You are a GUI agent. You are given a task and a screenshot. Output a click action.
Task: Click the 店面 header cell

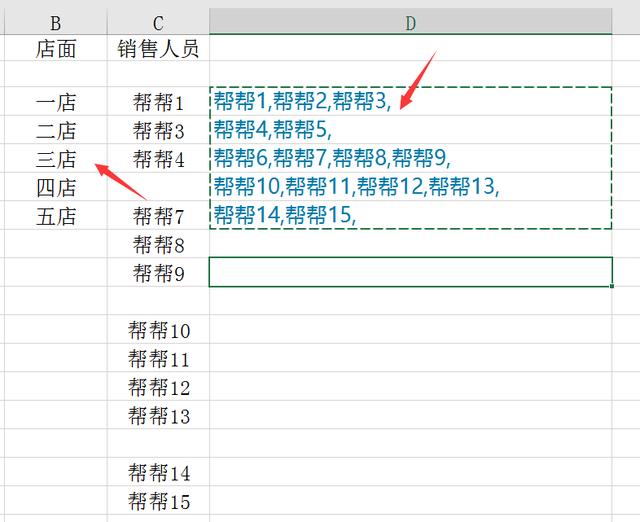(x=55, y=49)
